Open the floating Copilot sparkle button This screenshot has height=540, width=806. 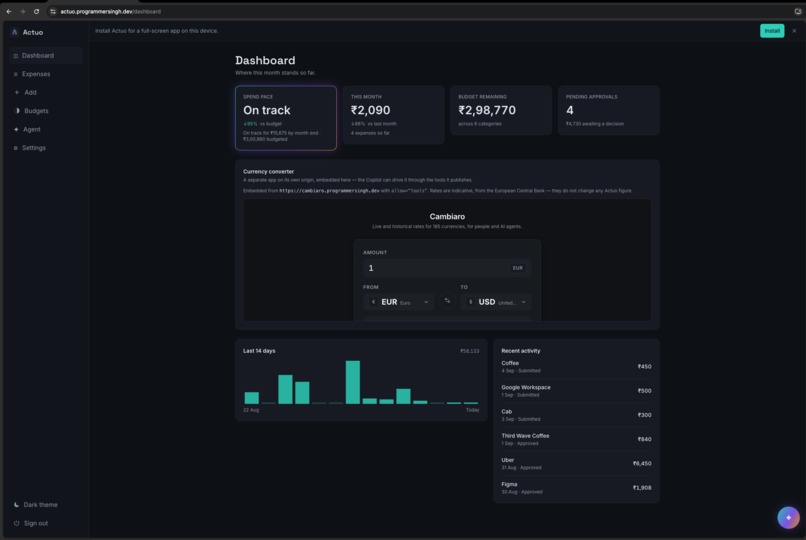[x=788, y=517]
